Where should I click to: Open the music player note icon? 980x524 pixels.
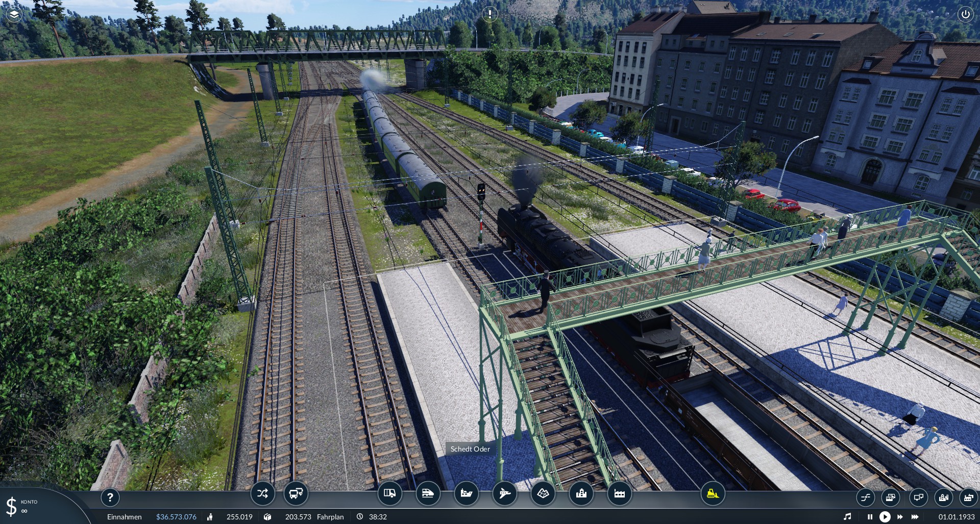847,517
